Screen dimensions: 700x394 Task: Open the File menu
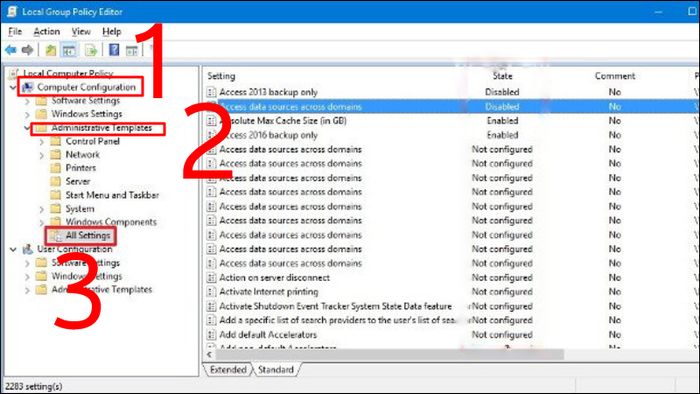click(15, 31)
